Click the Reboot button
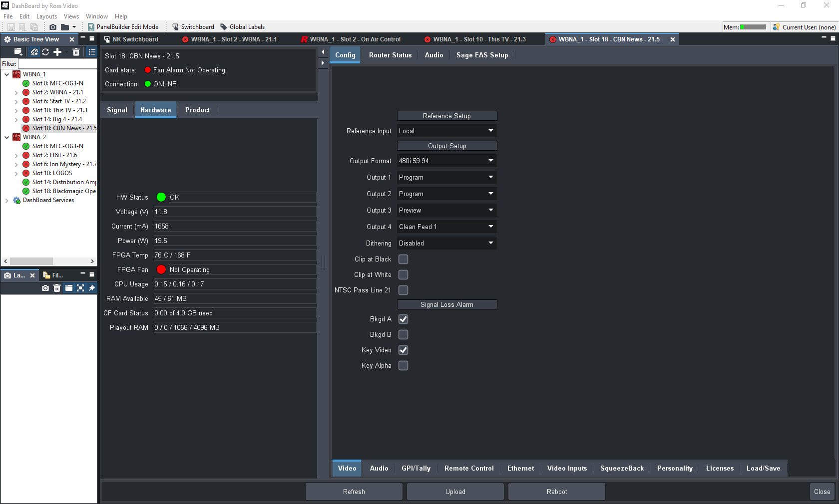Screen dimensions: 839x504 click(x=557, y=492)
